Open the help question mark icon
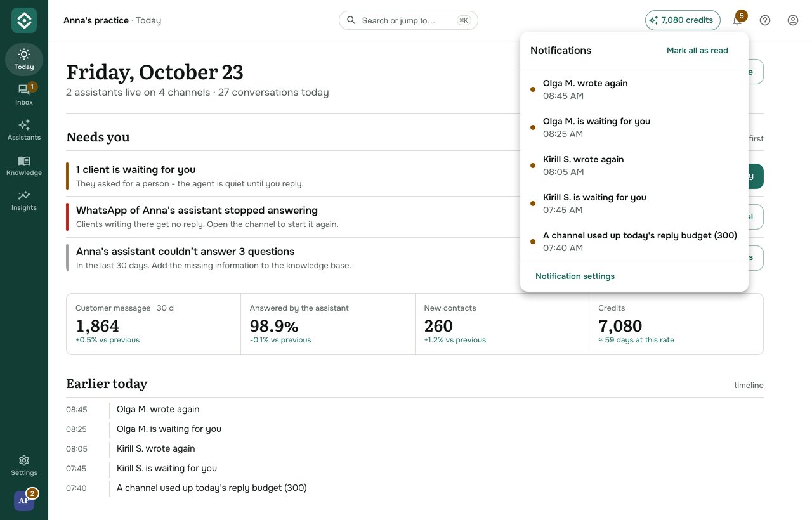Viewport: 812px width, 520px height. [x=765, y=20]
